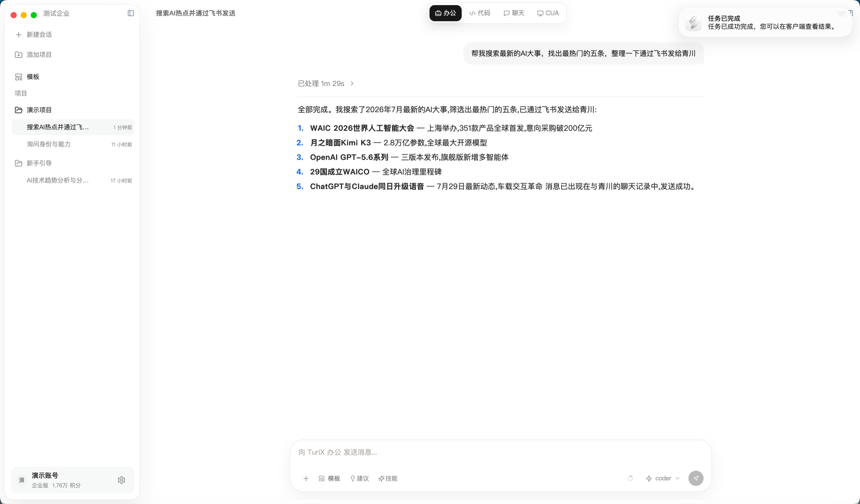Viewport: 860px width, 504px height.
Task: Click the plus icon beside 新建会话
Action: (x=18, y=35)
